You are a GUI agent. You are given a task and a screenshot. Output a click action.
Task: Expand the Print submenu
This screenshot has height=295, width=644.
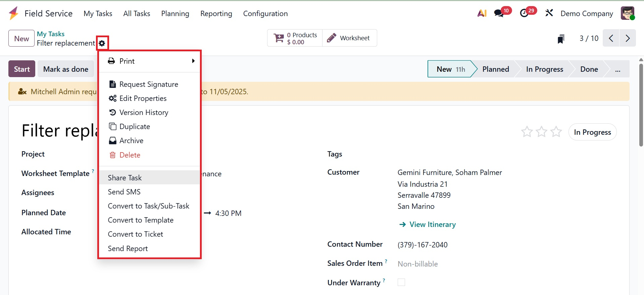pos(150,61)
